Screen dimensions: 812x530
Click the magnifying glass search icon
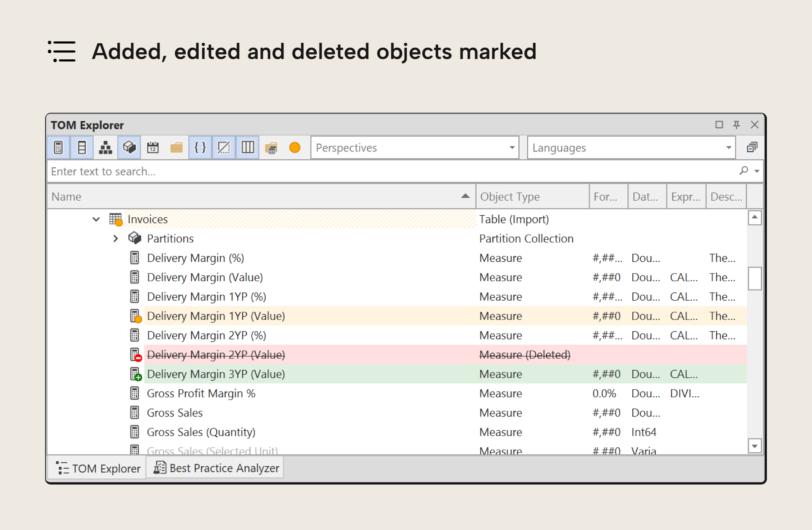coord(744,171)
